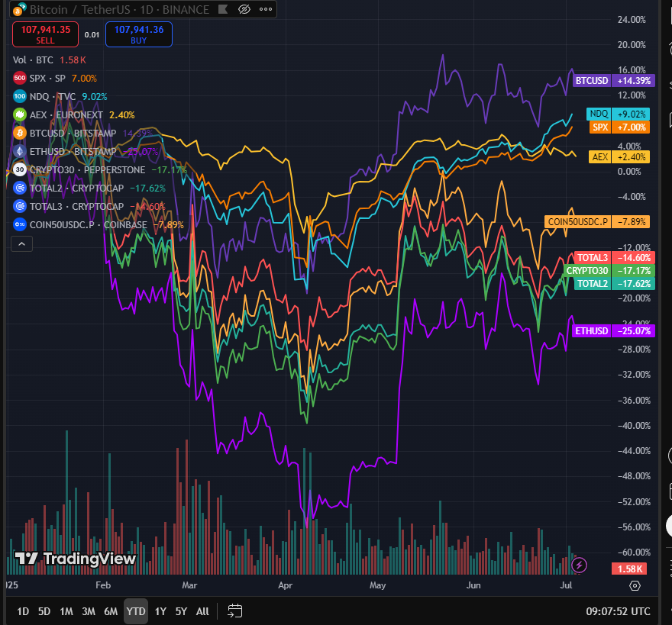Click the CRYPTO30 −17.17% price label
The width and height of the screenshot is (672, 625).
pyautogui.click(x=609, y=271)
